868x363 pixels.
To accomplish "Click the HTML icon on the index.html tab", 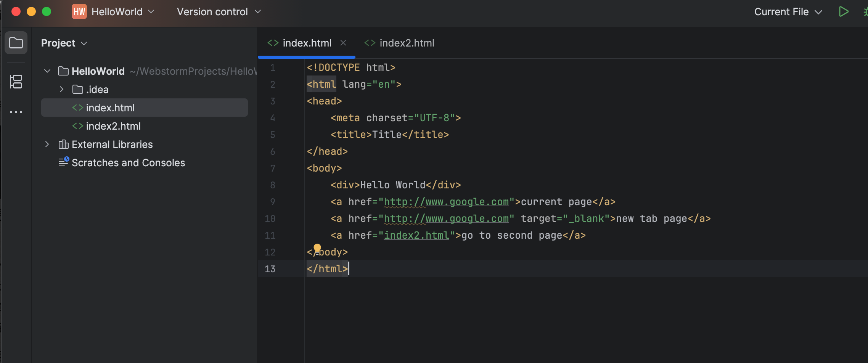I will tap(273, 43).
